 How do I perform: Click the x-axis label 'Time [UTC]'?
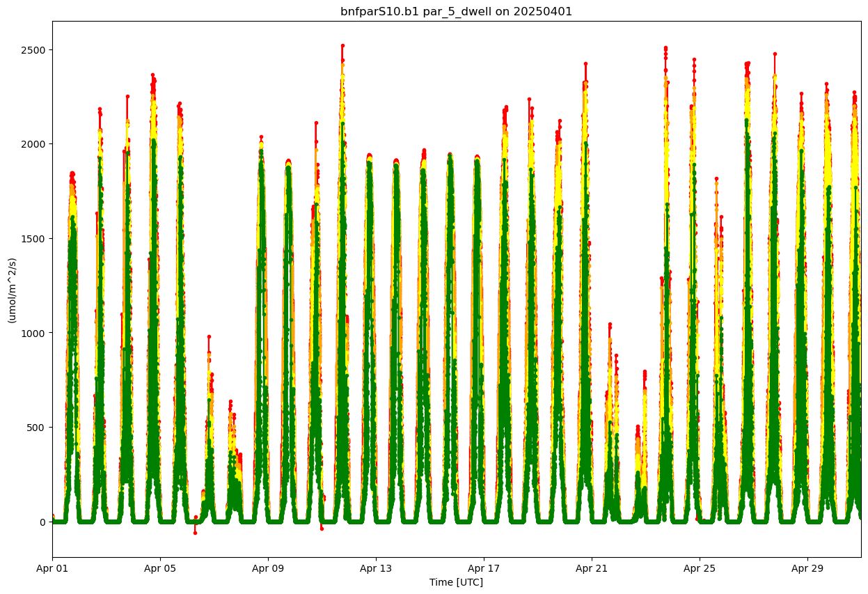[456, 582]
